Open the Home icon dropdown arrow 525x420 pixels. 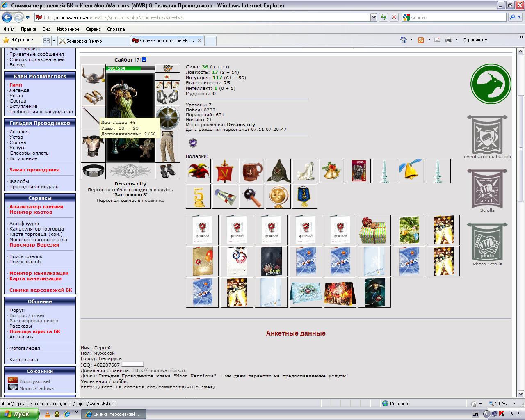(411, 40)
